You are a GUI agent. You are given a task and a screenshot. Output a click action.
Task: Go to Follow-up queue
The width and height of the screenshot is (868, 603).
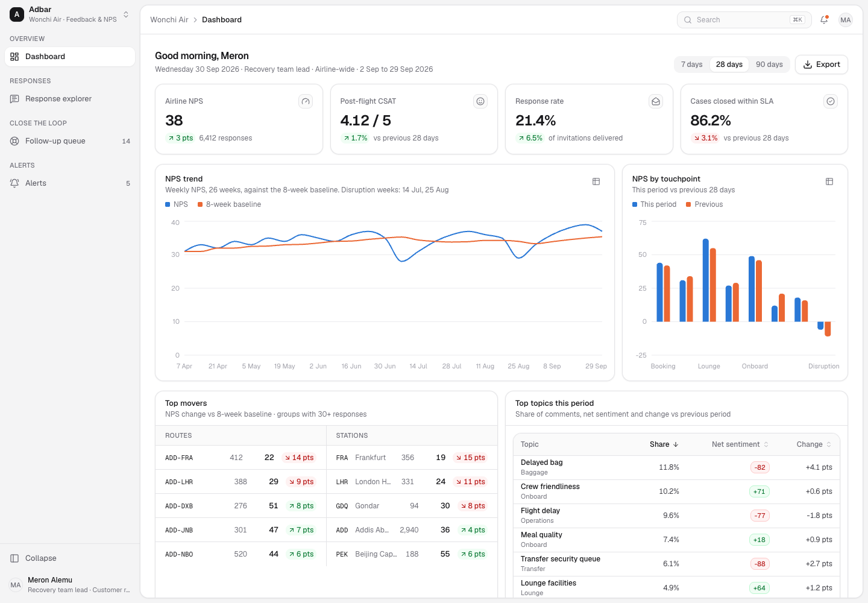(x=70, y=141)
